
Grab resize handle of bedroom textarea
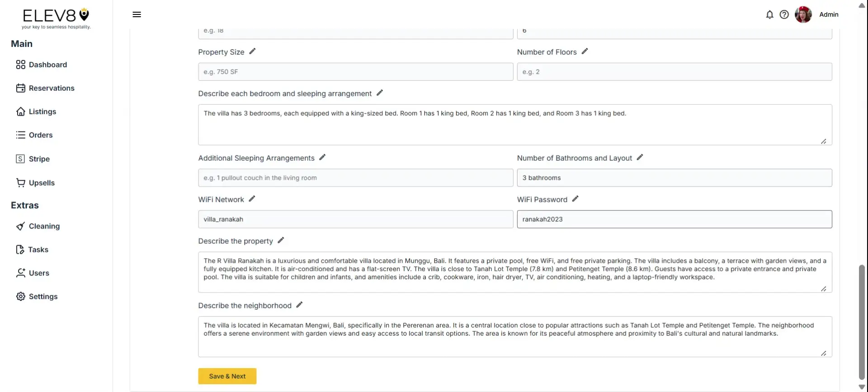point(824,141)
